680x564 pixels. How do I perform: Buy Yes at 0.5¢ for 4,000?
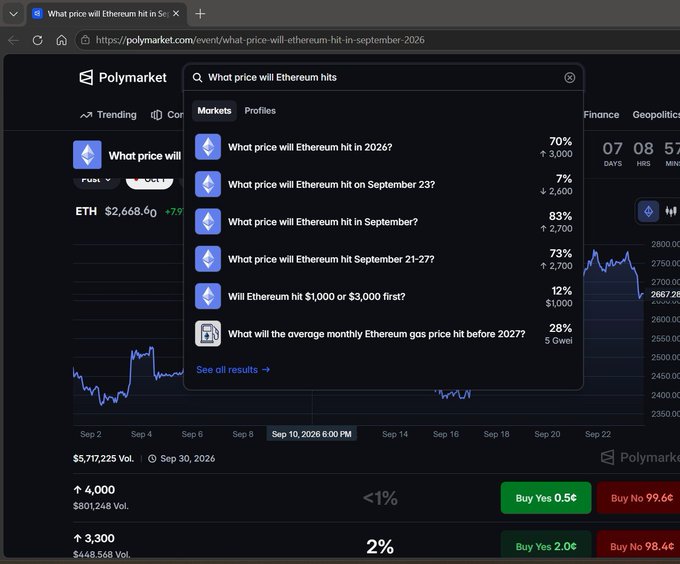(x=546, y=498)
